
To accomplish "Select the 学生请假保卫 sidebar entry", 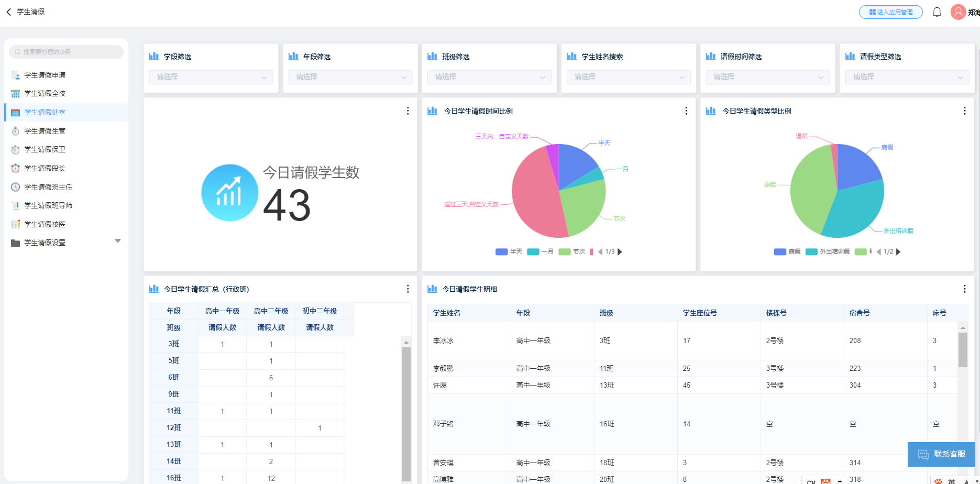I will pos(45,149).
